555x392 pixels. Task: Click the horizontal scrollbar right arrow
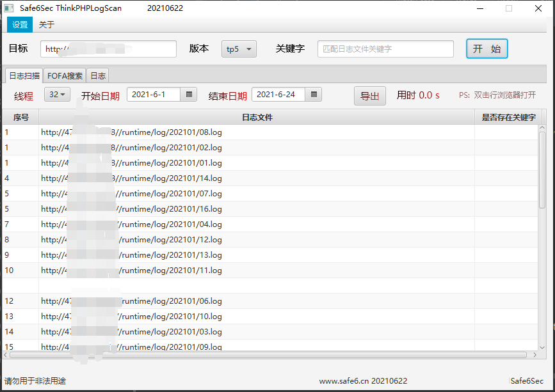535,355
